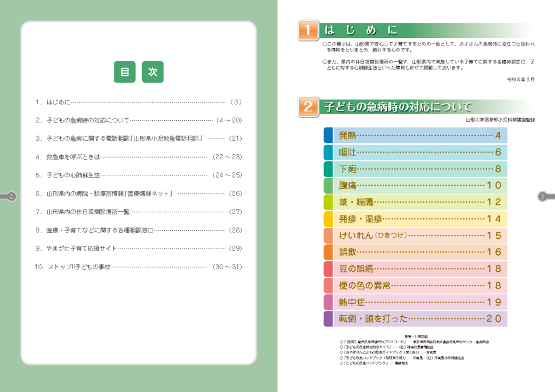Viewport: 555px width, 392px height.
Task: Click the yellow 発疹・湿疹 colored bar
Action: (415, 218)
